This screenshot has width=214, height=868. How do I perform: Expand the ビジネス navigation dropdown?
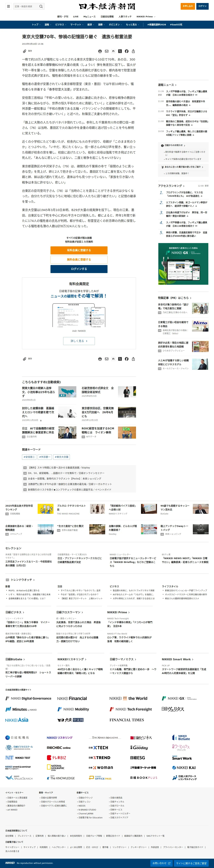[61, 25]
